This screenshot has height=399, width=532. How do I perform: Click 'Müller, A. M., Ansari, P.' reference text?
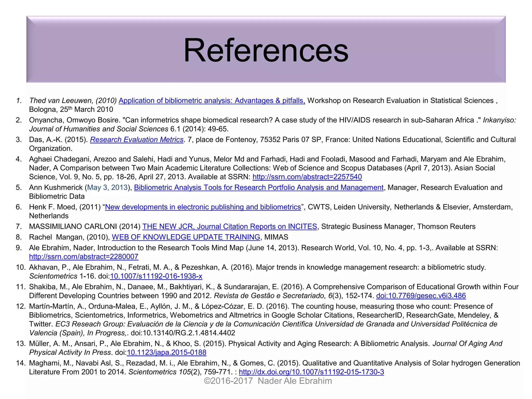coord(69,343)
